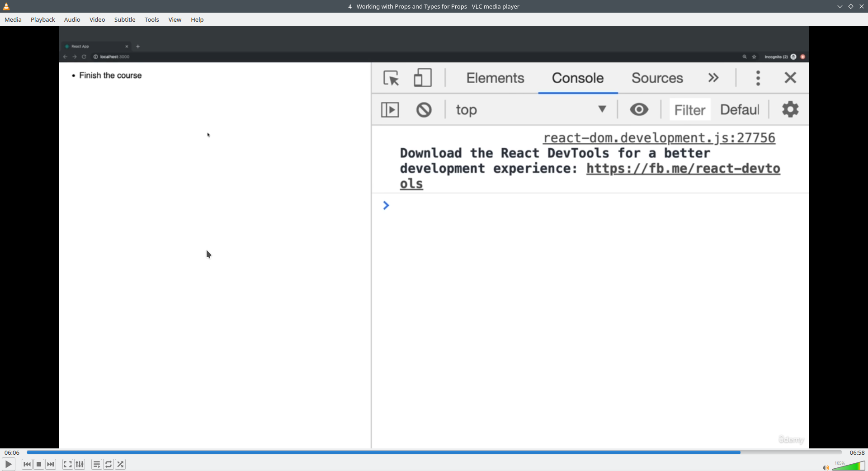Skip to next media in playlist
The width and height of the screenshot is (868, 471).
tap(51, 464)
